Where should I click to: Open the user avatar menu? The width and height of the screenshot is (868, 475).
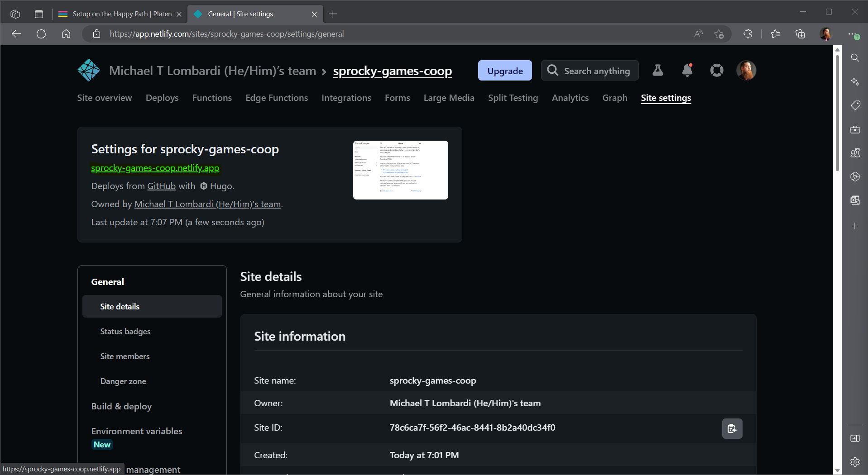point(746,71)
